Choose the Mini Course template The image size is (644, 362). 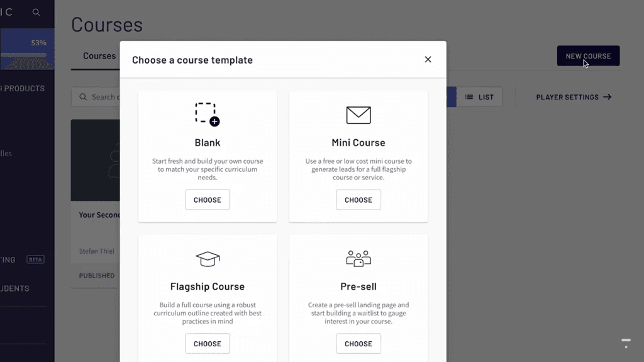pyautogui.click(x=358, y=200)
